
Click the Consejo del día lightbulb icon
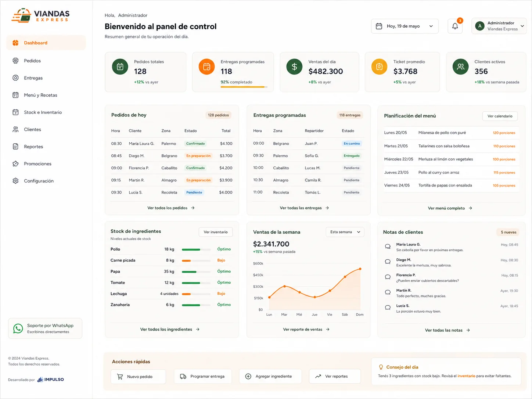point(381,367)
